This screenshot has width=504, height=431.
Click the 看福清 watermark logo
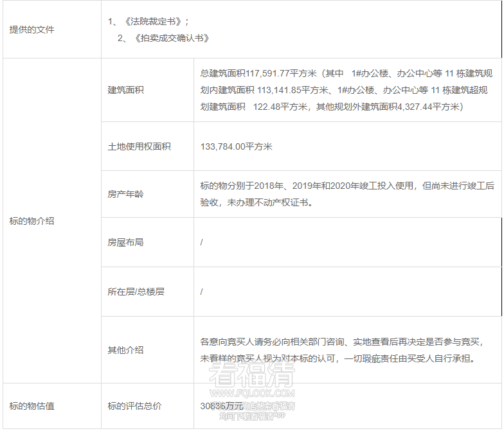pos(251,374)
